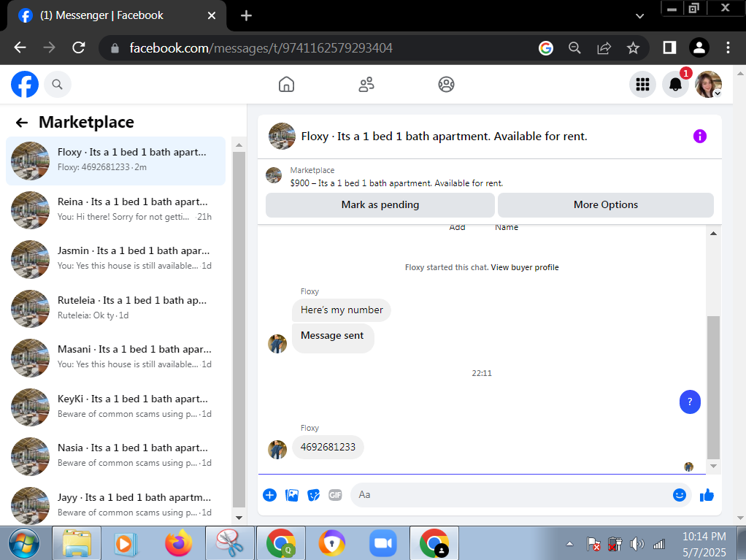Screen dimensions: 746x560
Task: Send a thumbs-up like
Action: [x=707, y=495]
